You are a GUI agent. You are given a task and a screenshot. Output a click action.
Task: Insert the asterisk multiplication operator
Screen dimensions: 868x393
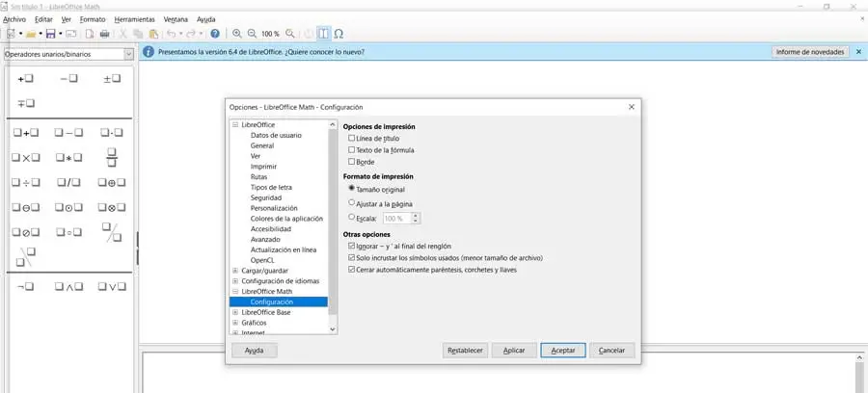click(68, 158)
